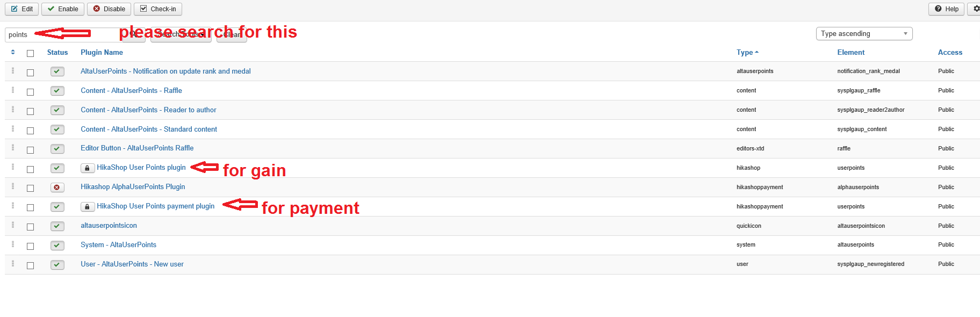Open the Type ascending sort dropdown
Viewport: 980px width, 317px height.
click(x=864, y=34)
